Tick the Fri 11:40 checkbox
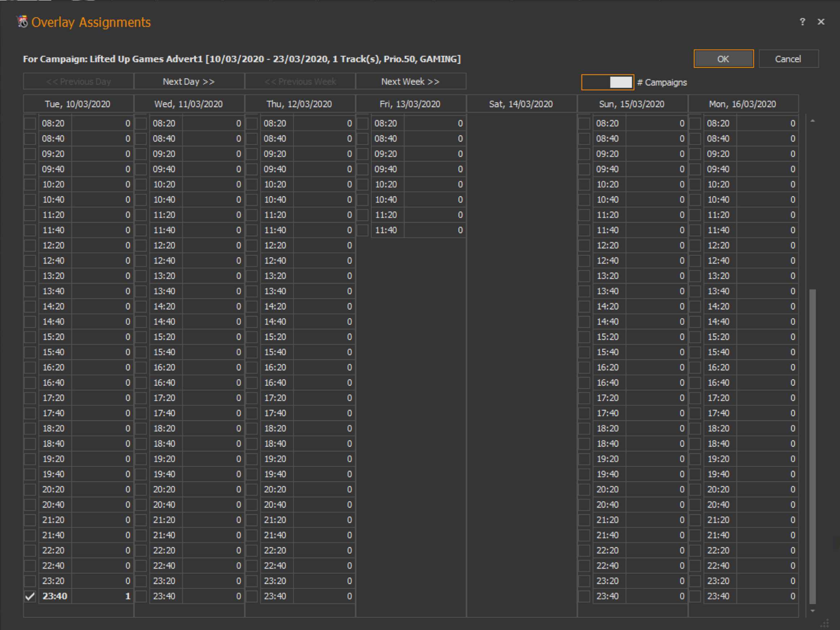 363,230
